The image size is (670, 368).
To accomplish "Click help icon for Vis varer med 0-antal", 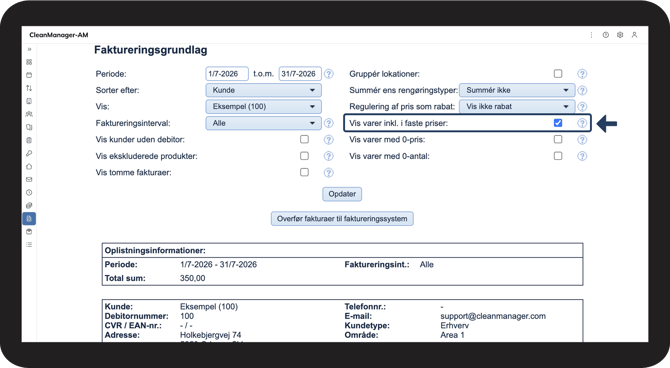I will pyautogui.click(x=582, y=156).
